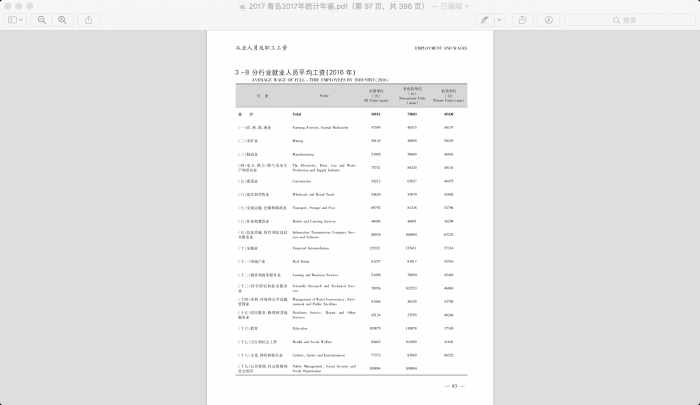
Task: Click the zoom in magnifier icon
Action: point(62,20)
